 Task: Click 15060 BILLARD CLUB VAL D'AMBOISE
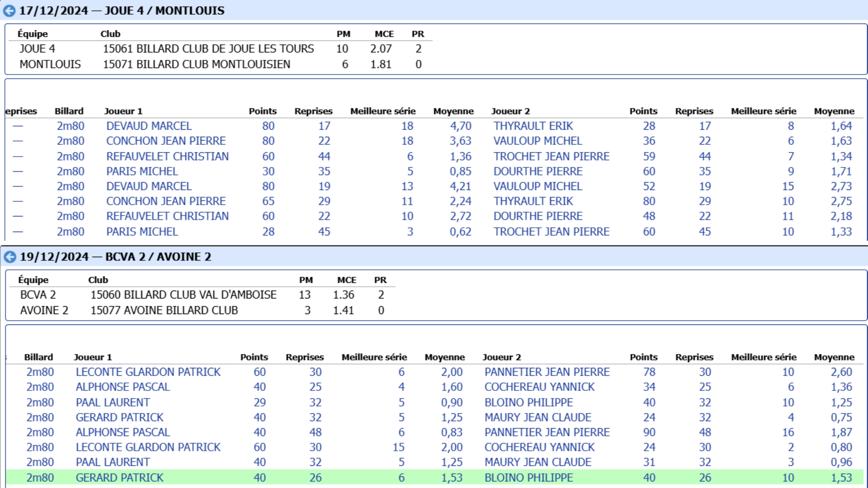pyautogui.click(x=184, y=295)
